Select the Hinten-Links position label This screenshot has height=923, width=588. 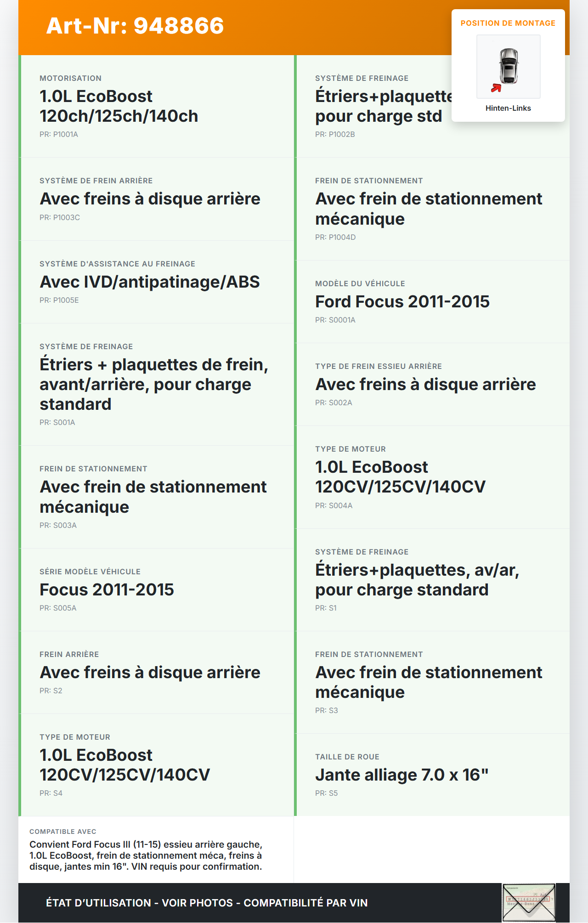point(508,108)
